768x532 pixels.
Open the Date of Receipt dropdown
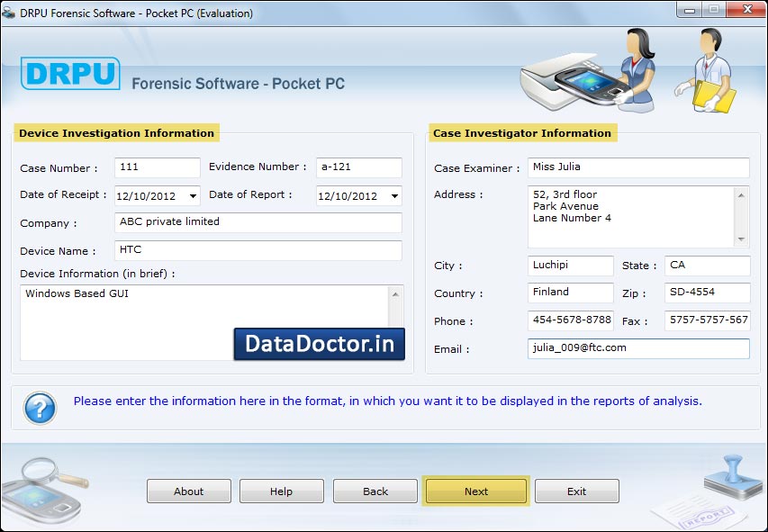(194, 195)
